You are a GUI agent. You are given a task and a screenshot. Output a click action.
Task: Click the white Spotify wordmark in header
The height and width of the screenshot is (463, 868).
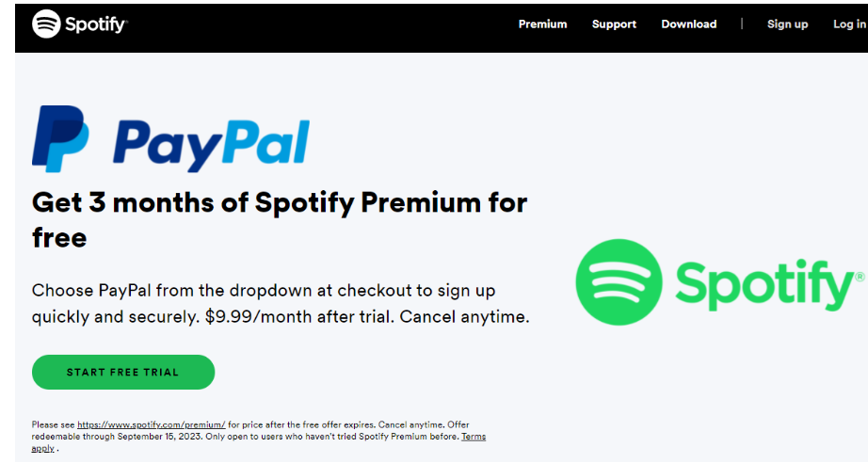(96, 24)
